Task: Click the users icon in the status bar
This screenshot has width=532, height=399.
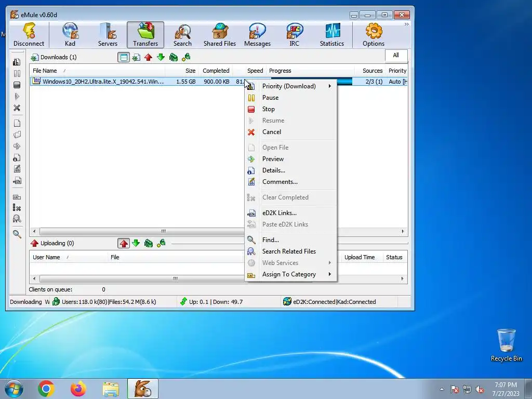Action: tap(56, 301)
